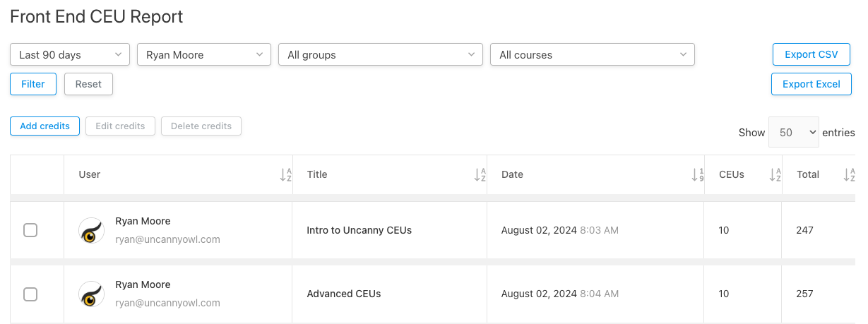Select the Intro to Uncanny CEUs row checkbox

tap(30, 230)
